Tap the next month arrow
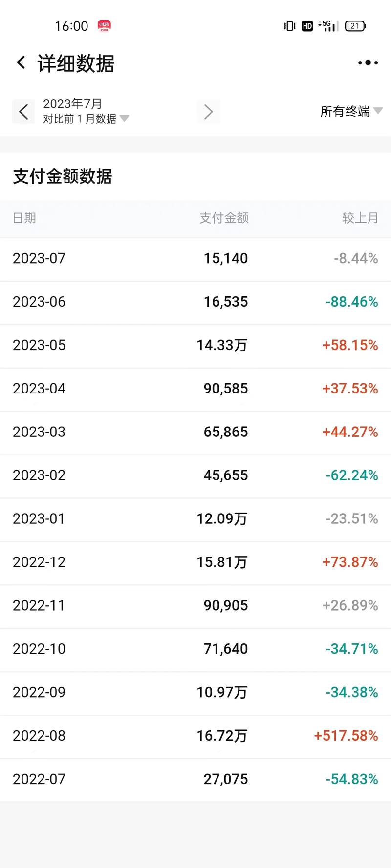 (209, 111)
